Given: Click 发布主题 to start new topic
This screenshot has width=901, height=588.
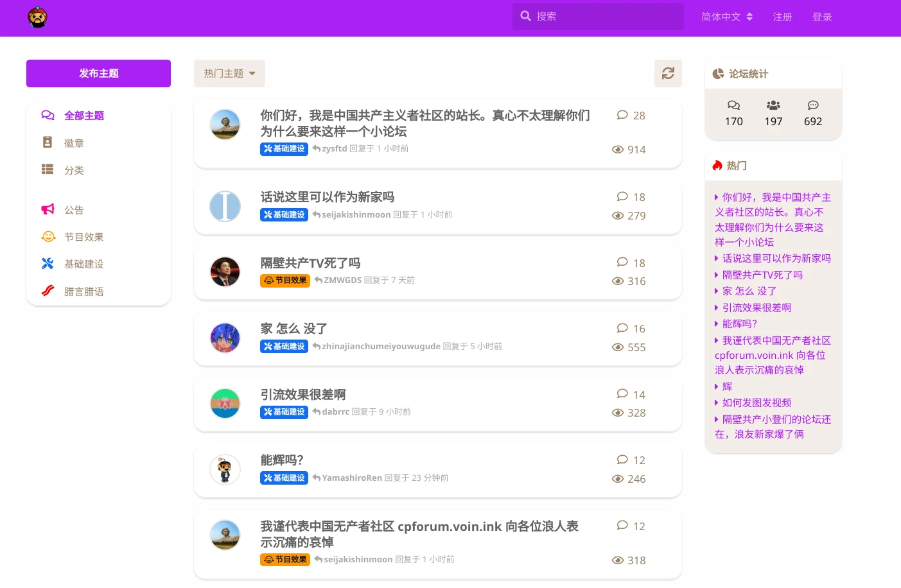Looking at the screenshot, I should click(x=98, y=73).
